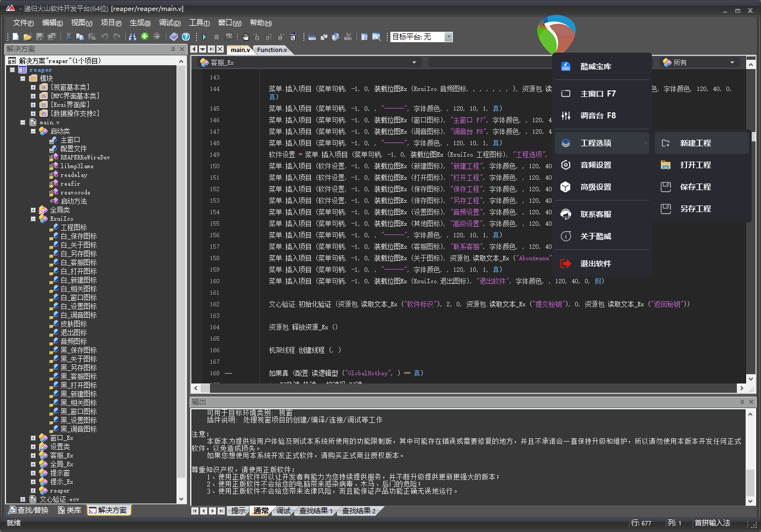Viewport: 761px width, 532px height.
Task: Click the green navigate back arrow
Action: (145, 37)
